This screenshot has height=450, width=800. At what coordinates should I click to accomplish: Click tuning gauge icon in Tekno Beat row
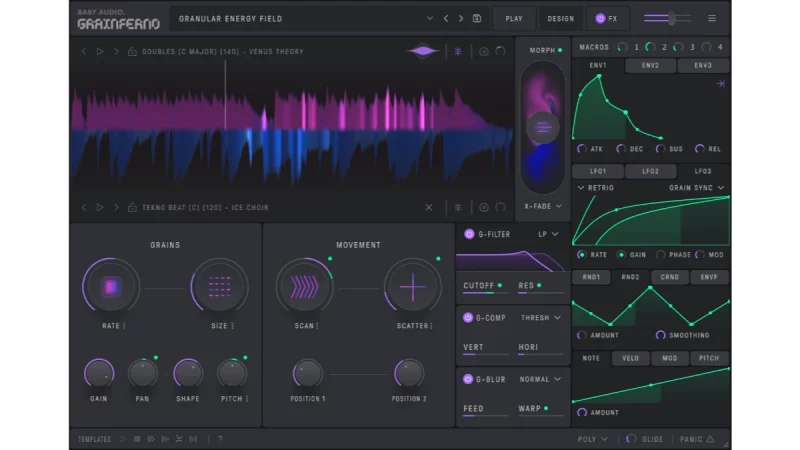(x=484, y=207)
